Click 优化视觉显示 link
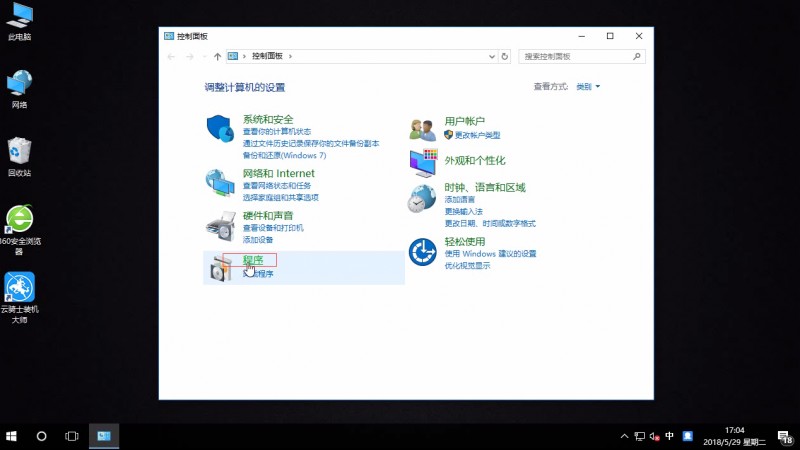800x450 pixels. point(467,266)
